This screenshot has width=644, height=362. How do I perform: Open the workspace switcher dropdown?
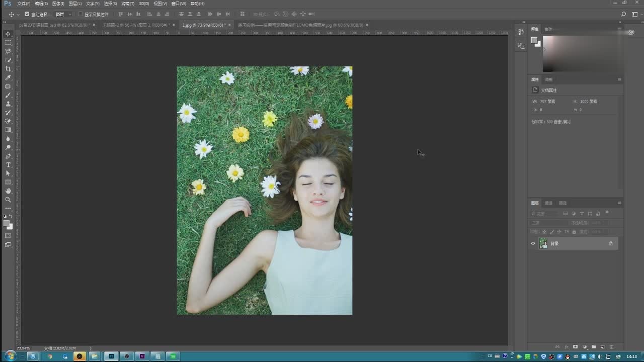(x=635, y=14)
